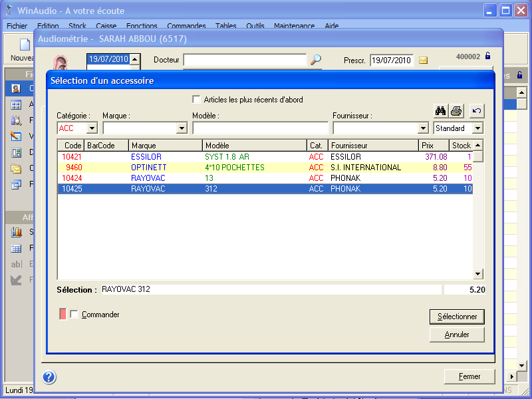The width and height of the screenshot is (532, 399).
Task: Open the Catégorie dropdown
Action: [92, 128]
